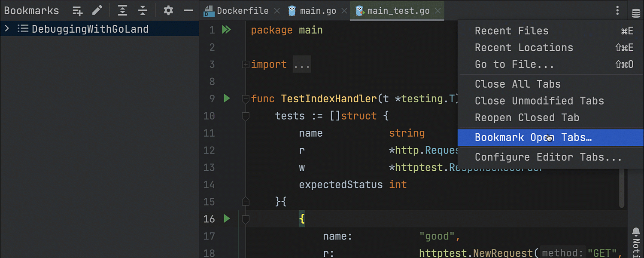Click the Collapse All icon in Bookmarks

[x=143, y=11]
